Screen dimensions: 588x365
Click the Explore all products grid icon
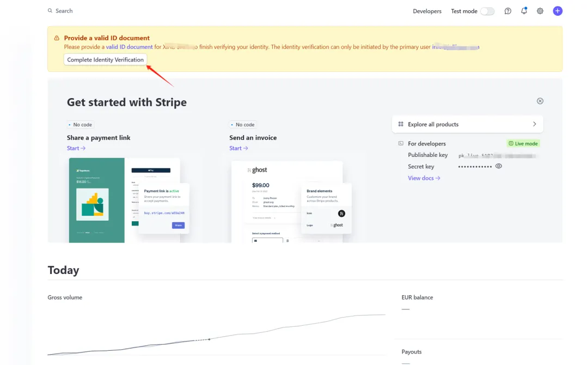click(401, 124)
